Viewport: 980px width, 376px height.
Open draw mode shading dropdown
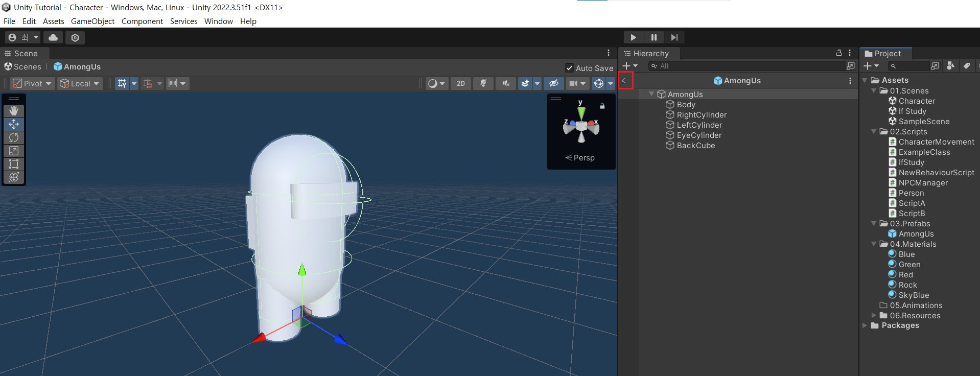click(436, 83)
